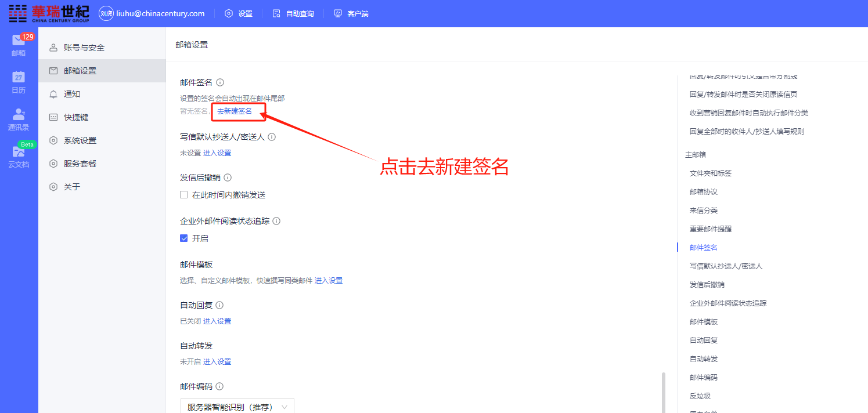Jump to 邮件签名 in right outline
The height and width of the screenshot is (413, 868).
(704, 247)
